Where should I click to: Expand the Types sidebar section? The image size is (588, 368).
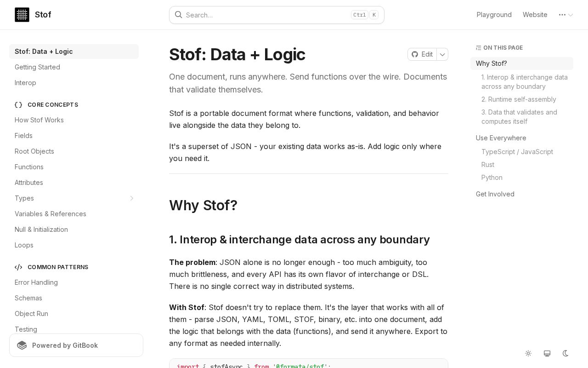(131, 198)
